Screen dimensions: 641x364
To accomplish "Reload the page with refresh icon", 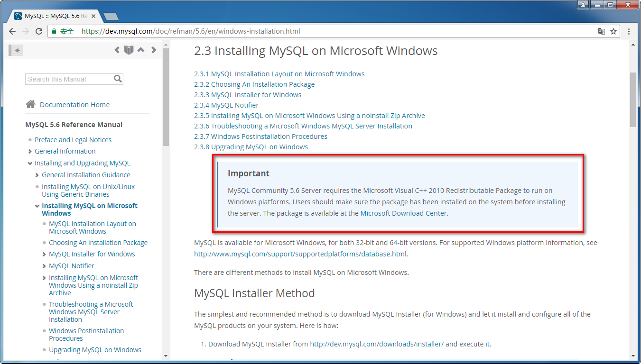I will pos(39,31).
